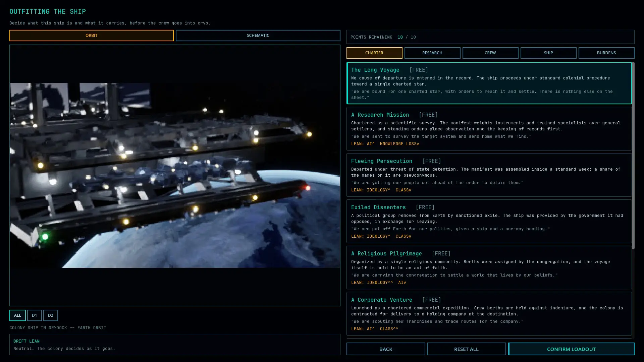Click 'LEAN: AI^ CLASS^^' line
This screenshot has width=644, height=362.
pos(375,329)
